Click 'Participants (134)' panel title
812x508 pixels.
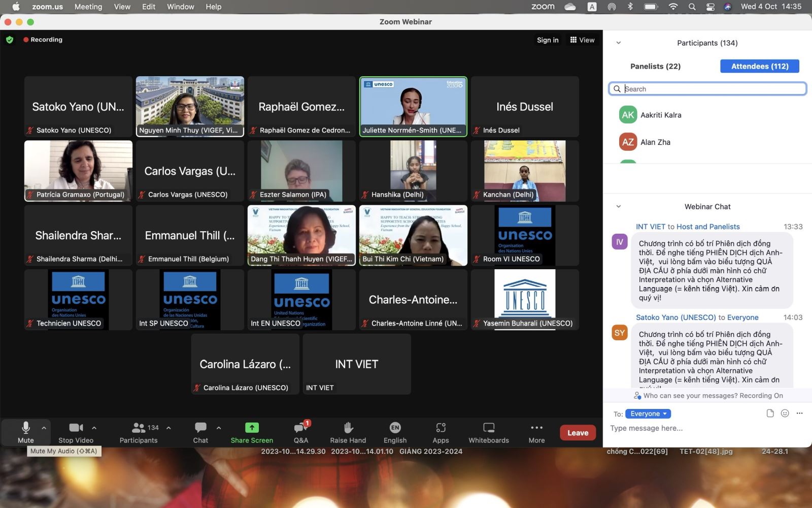(x=707, y=43)
